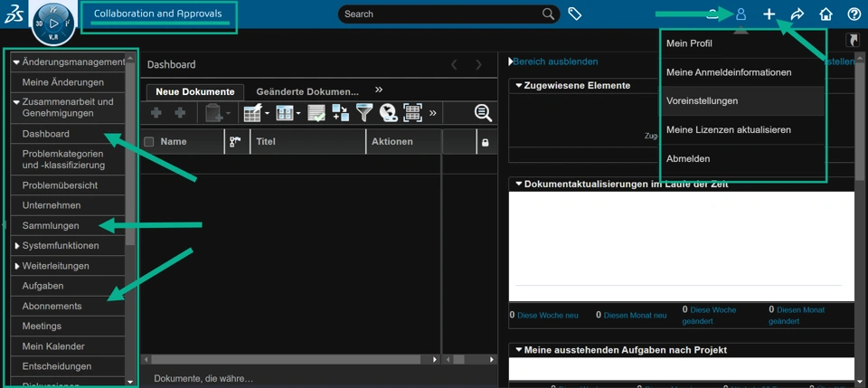This screenshot has height=388, width=868.
Task: Open the user profile icon menu
Action: 741,14
